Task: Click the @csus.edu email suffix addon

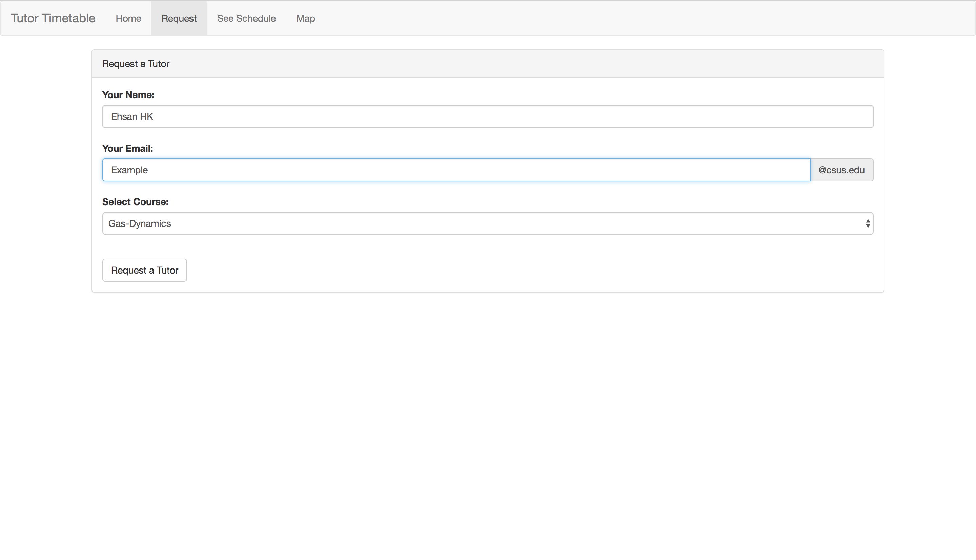Action: pyautogui.click(x=841, y=170)
